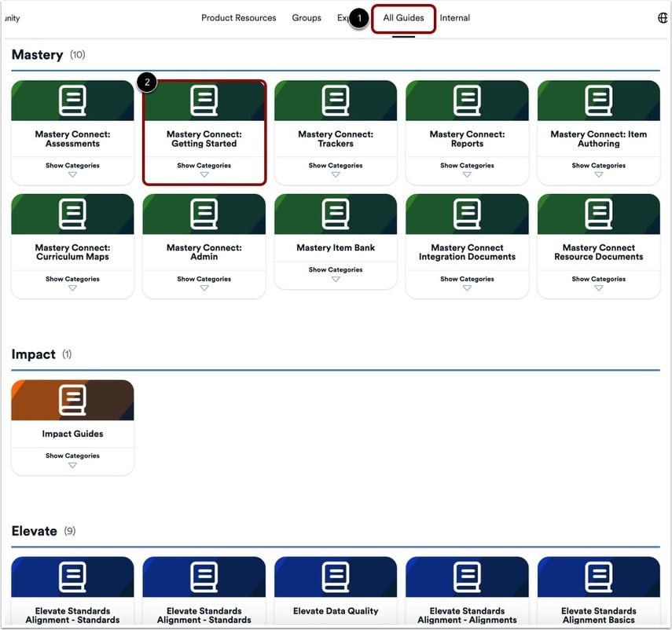Expand Show Categories under Mastery Connect: Trackers

click(336, 169)
